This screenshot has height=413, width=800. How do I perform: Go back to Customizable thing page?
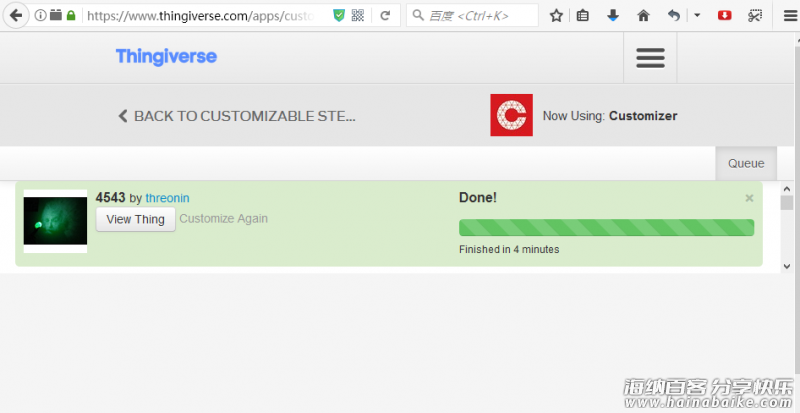coord(237,116)
